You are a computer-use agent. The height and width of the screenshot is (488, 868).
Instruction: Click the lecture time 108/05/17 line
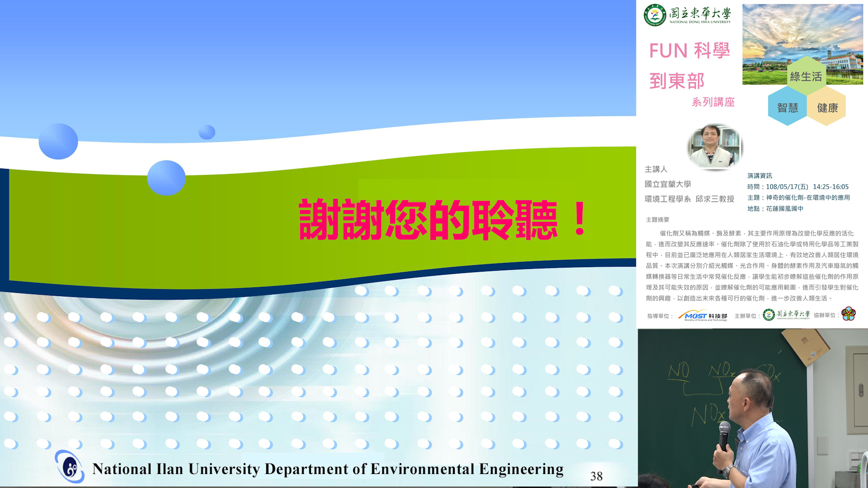[797, 187]
